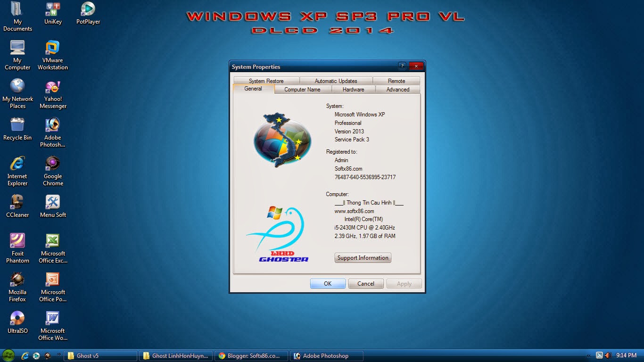Image resolution: width=644 pixels, height=362 pixels.
Task: Launch the VMware Workstation shortcut
Action: coord(53,55)
